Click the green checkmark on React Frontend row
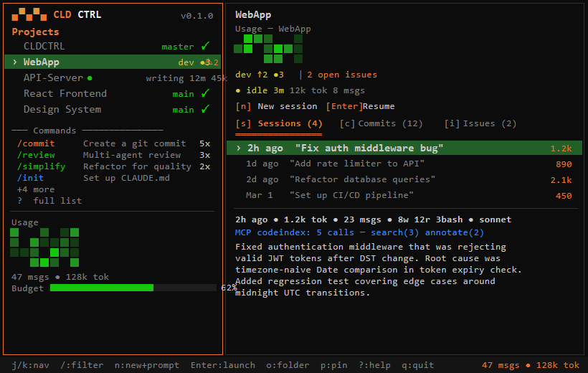This screenshot has width=588, height=373. (x=205, y=93)
